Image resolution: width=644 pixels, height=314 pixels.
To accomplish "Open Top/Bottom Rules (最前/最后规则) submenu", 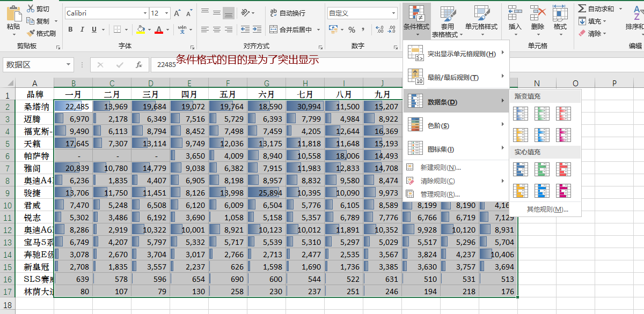I will coord(456,77).
